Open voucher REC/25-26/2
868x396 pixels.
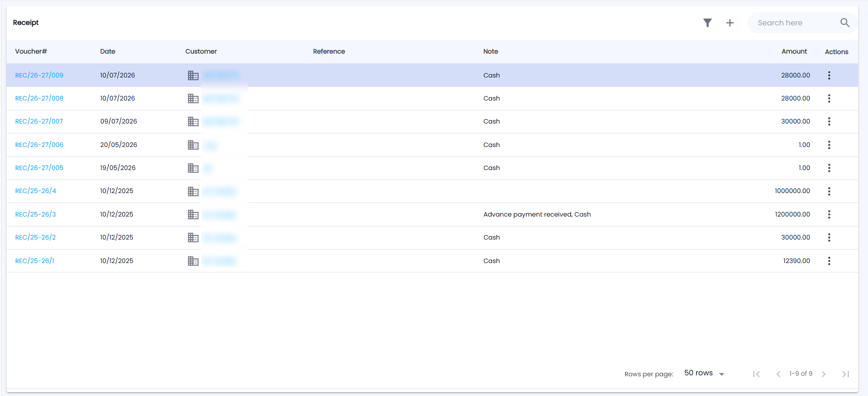point(36,237)
